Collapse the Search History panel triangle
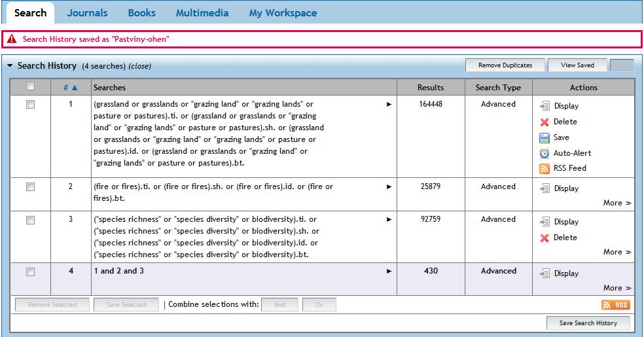 click(x=10, y=65)
